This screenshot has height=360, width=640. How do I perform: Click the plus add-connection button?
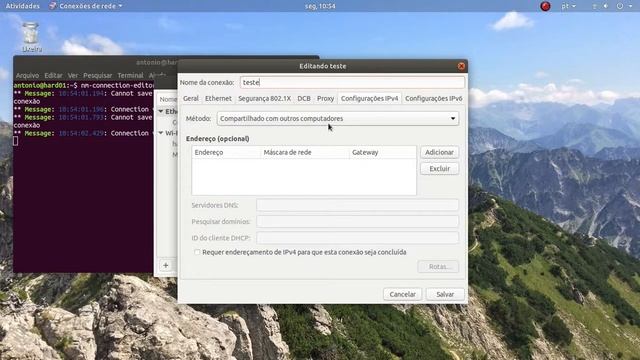click(166, 265)
